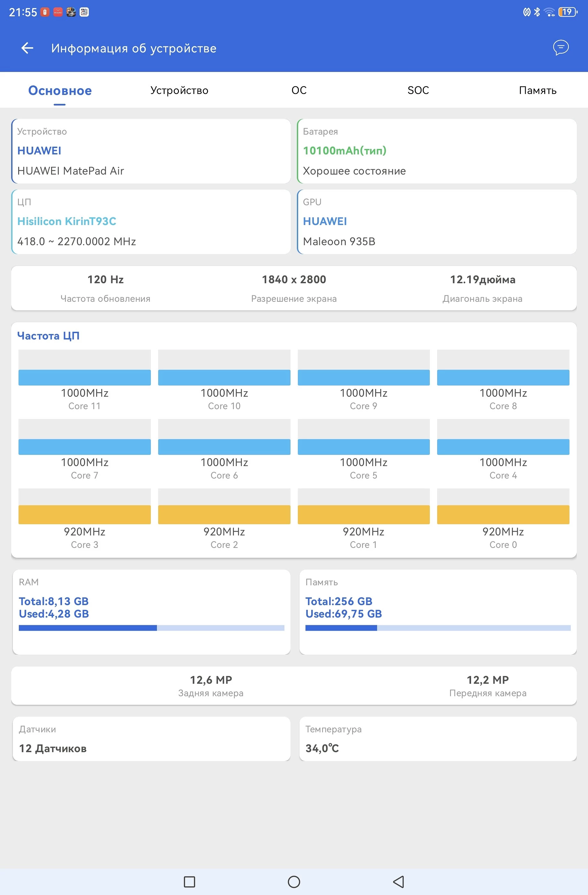Tap the back arrow icon
Viewport: 588px width, 895px height.
[x=27, y=48]
